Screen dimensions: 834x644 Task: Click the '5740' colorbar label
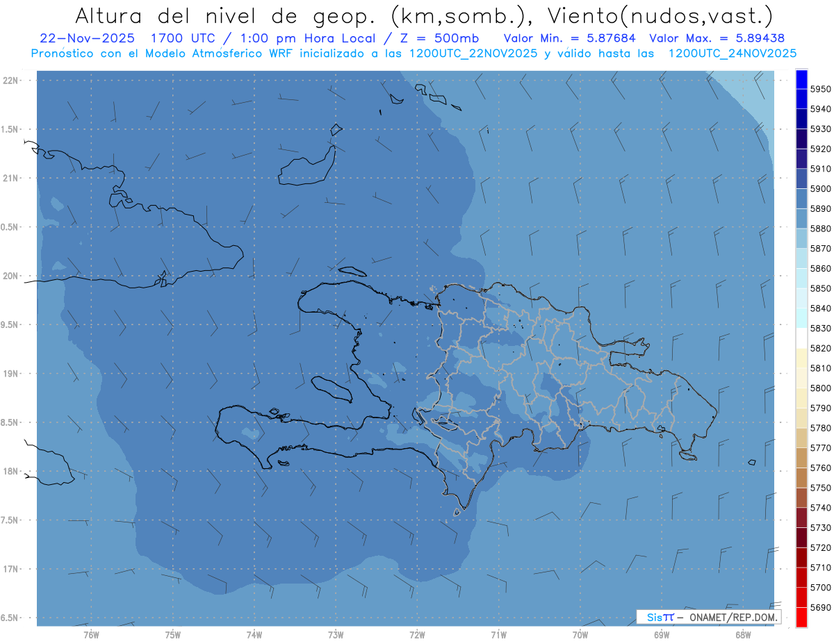(x=820, y=508)
